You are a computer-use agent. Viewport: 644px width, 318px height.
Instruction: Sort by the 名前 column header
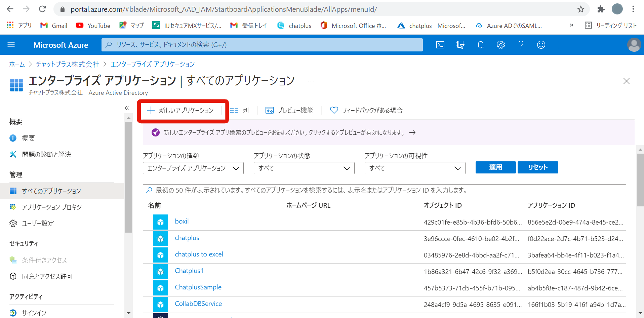[x=155, y=205]
